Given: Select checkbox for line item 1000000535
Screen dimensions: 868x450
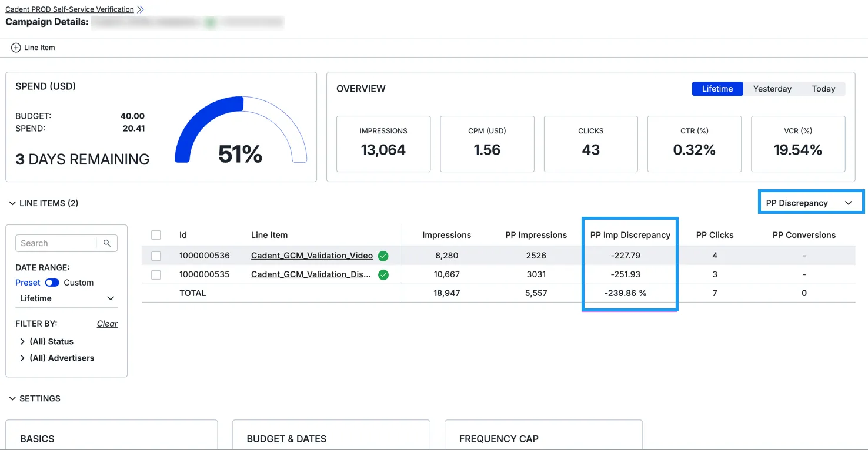Looking at the screenshot, I should [x=156, y=274].
